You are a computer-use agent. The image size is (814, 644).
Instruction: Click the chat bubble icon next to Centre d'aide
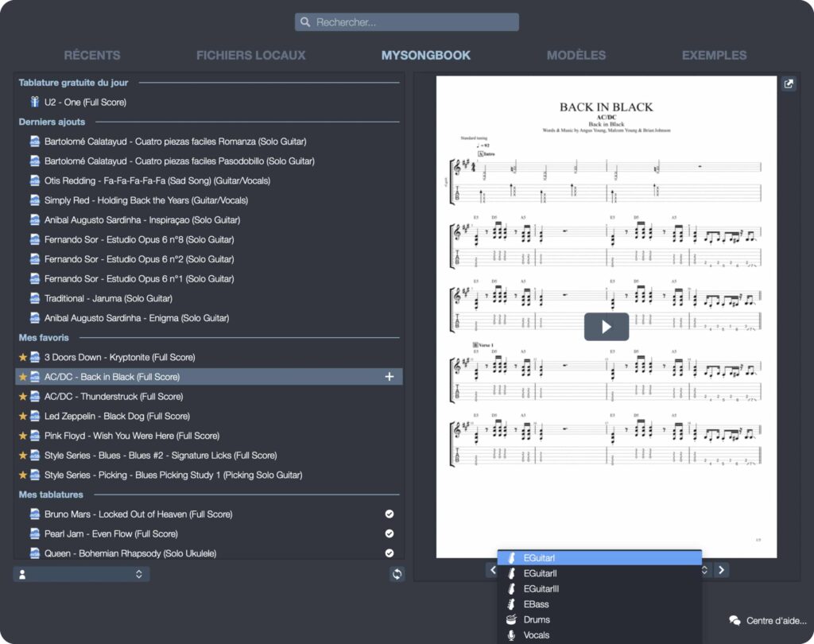pyautogui.click(x=735, y=620)
